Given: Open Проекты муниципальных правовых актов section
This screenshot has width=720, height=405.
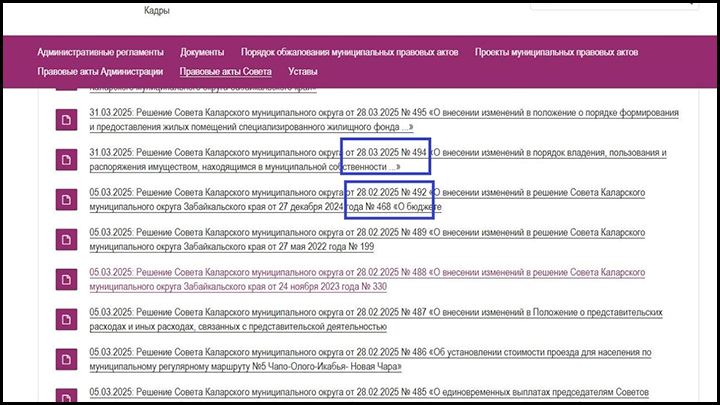Looking at the screenshot, I should coord(556,52).
